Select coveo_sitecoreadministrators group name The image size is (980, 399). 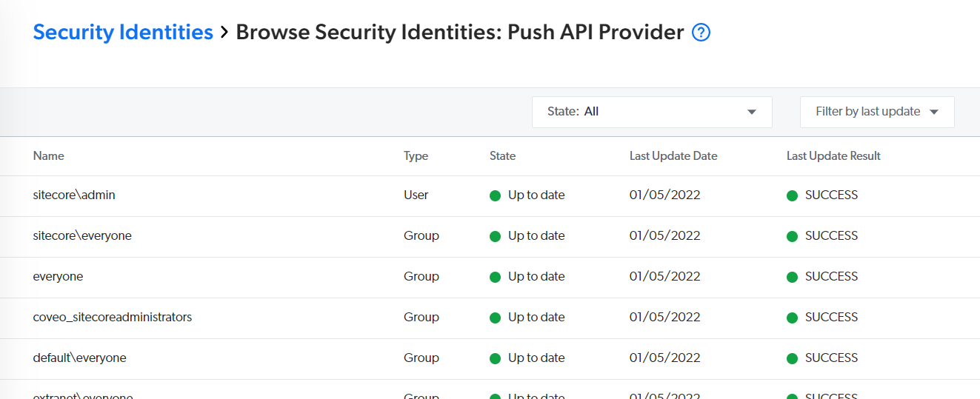tap(113, 318)
